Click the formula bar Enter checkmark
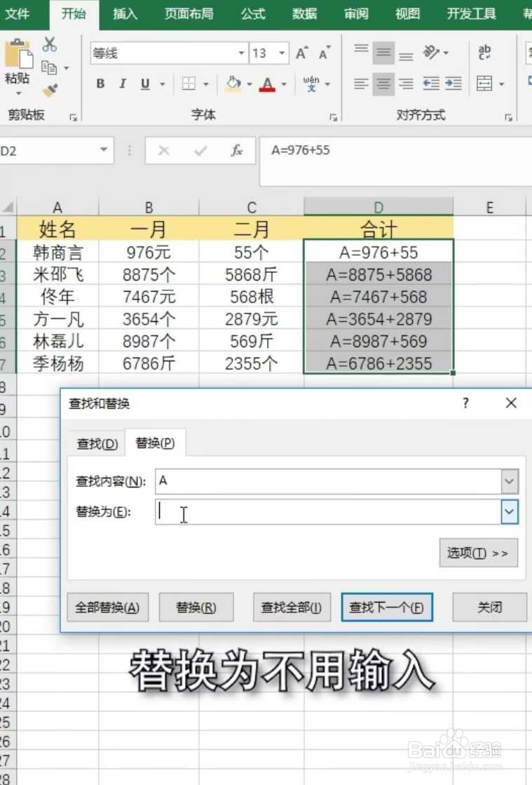This screenshot has width=532, height=785. (x=200, y=150)
